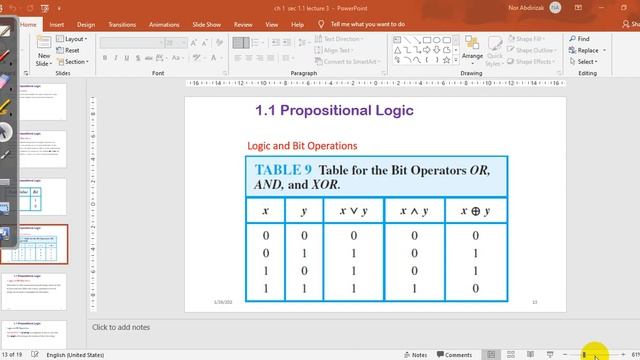
Task: Click the Bold formatting button
Action: [105, 58]
